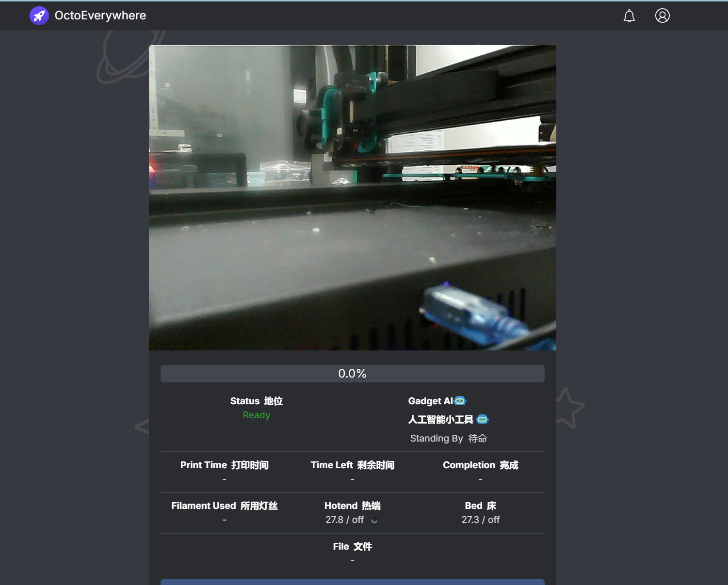The width and height of the screenshot is (728, 585).
Task: Open the user account menu icon
Action: [x=663, y=16]
